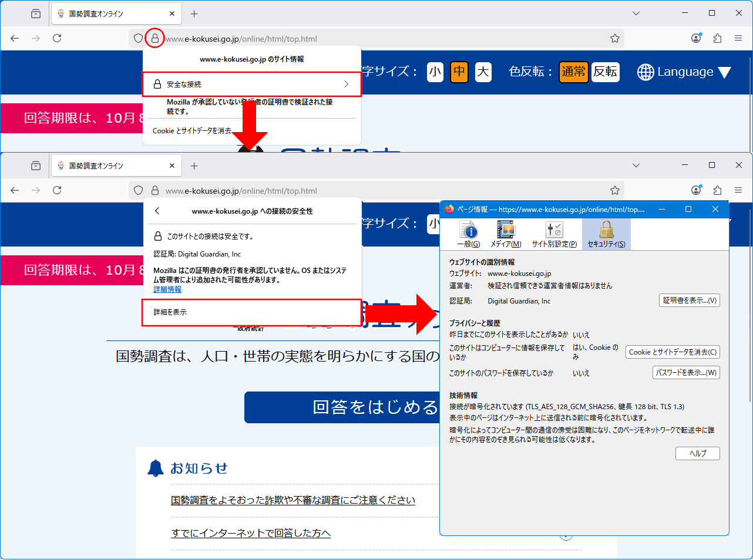Open the 詳細情報 link

[167, 289]
